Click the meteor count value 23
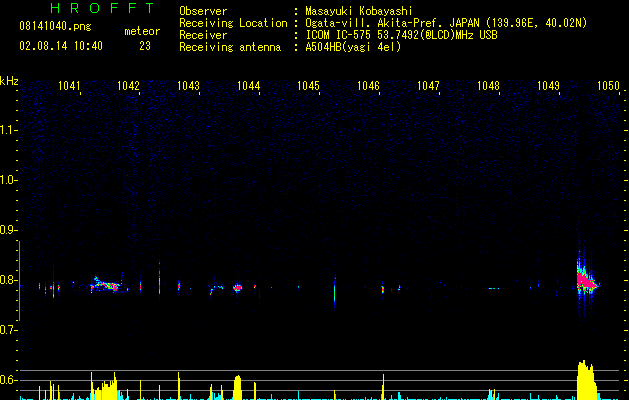629x400 pixels. pos(145,46)
